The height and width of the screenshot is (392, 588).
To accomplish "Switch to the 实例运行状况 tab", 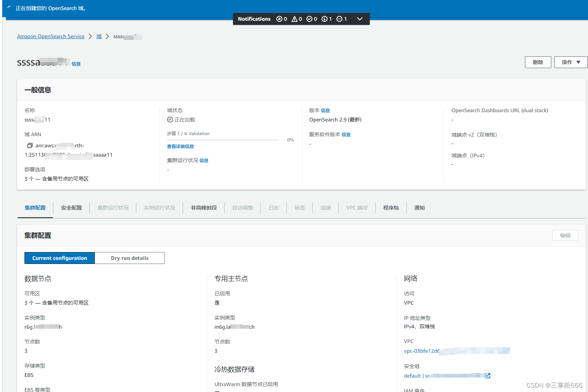I will click(x=160, y=208).
